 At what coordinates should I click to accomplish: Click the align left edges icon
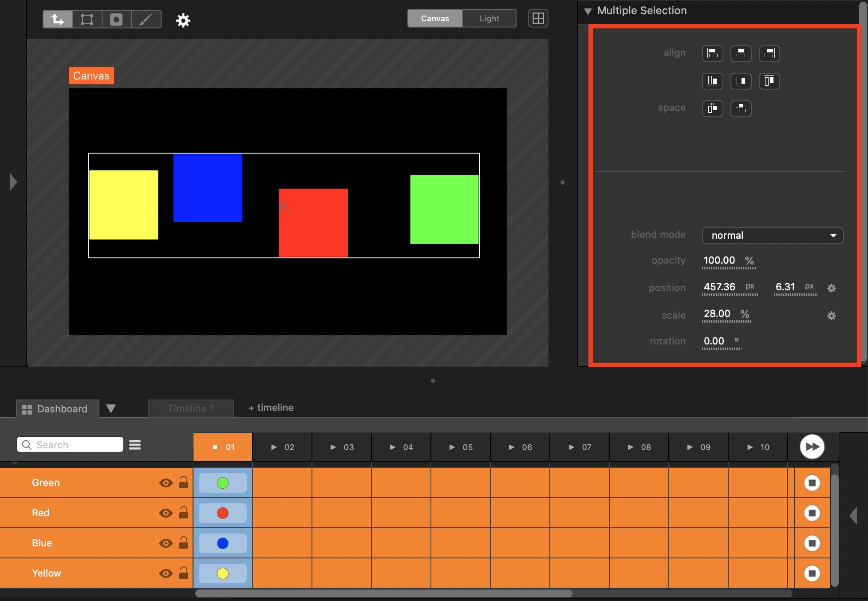712,53
